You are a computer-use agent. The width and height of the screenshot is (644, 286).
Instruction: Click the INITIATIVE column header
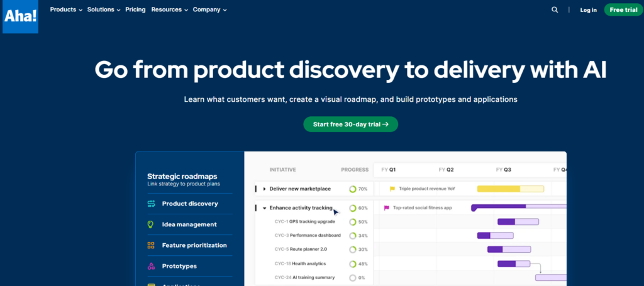282,170
